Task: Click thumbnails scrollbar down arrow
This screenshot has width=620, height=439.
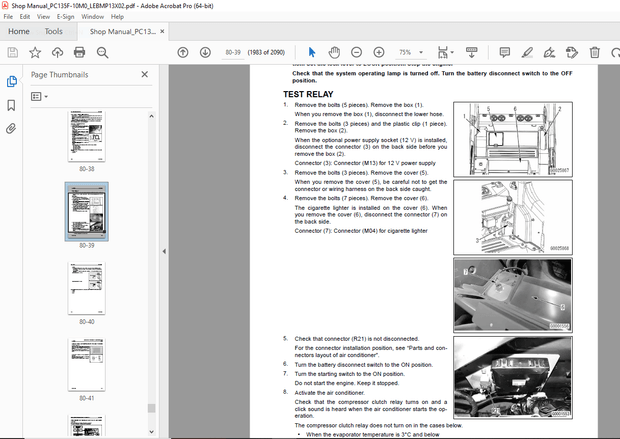Action: (x=151, y=431)
